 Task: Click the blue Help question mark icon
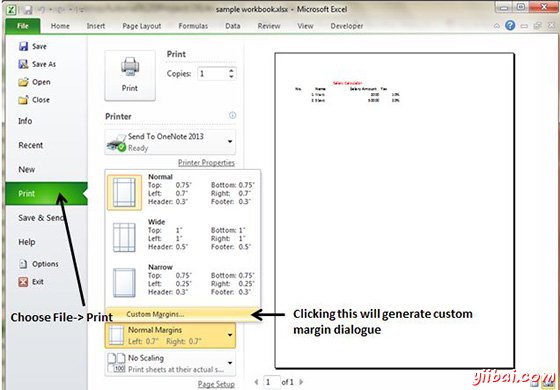[510, 25]
